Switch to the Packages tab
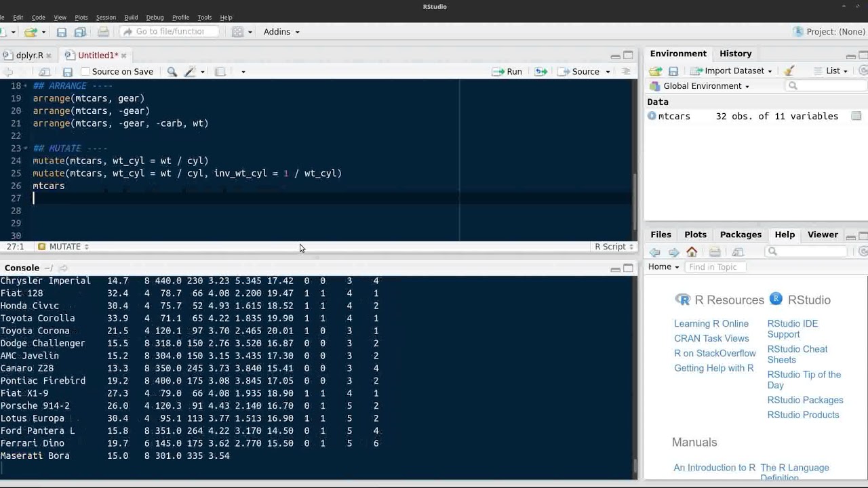This screenshot has width=868, height=488. (741, 235)
